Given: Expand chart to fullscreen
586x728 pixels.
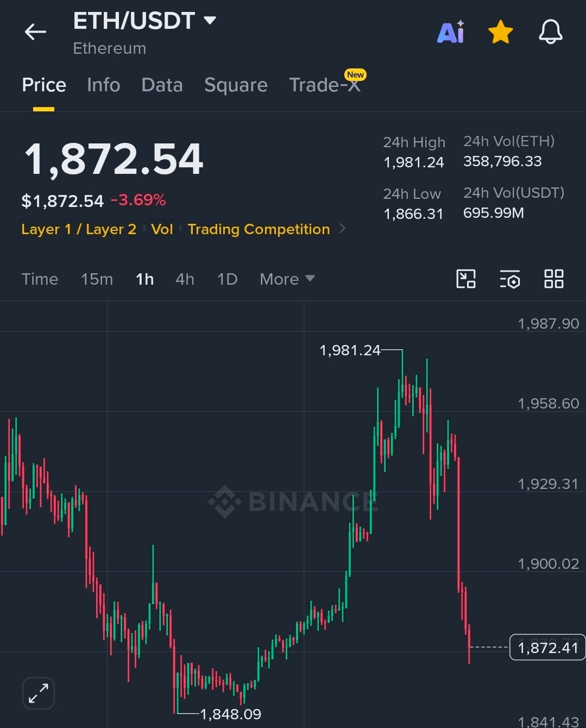Looking at the screenshot, I should click(39, 693).
